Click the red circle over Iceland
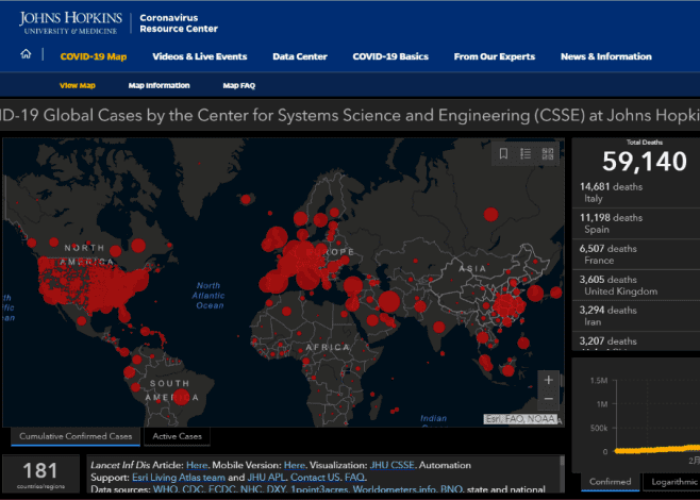This screenshot has width=700, height=500. [246, 199]
